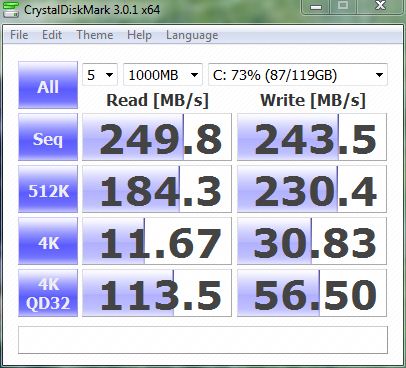Image resolution: width=406 pixels, height=368 pixels.
Task: Run all benchmarks with All button
Action: [x=48, y=85]
